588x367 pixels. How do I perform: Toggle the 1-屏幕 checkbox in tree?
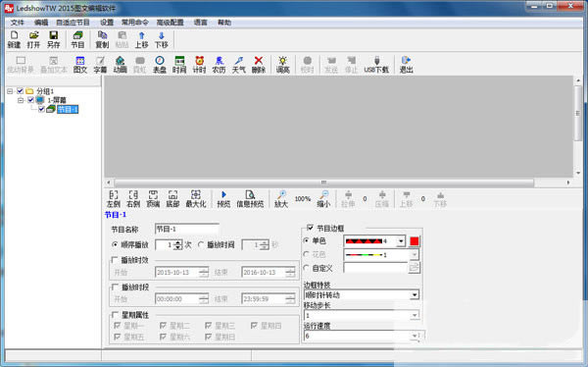pyautogui.click(x=30, y=100)
